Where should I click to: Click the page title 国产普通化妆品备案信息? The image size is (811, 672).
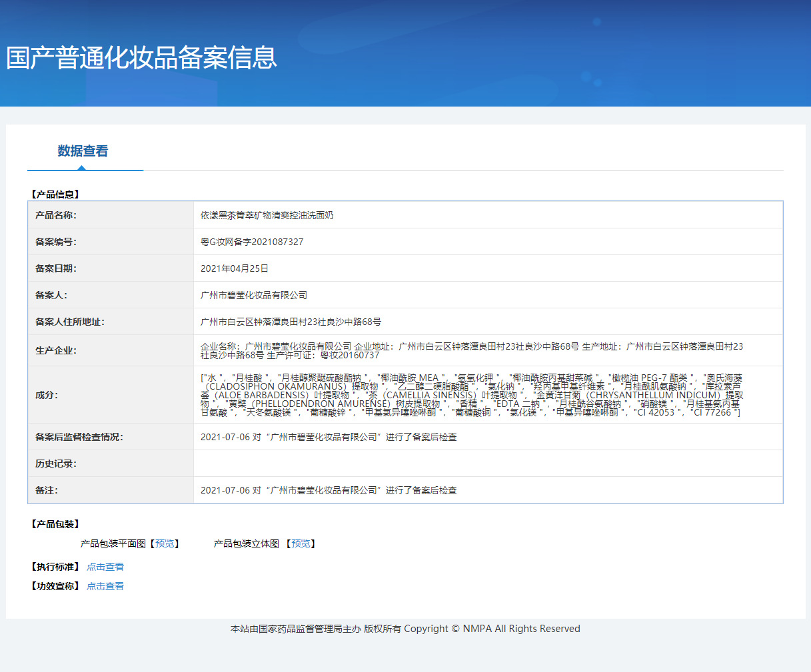pyautogui.click(x=141, y=58)
